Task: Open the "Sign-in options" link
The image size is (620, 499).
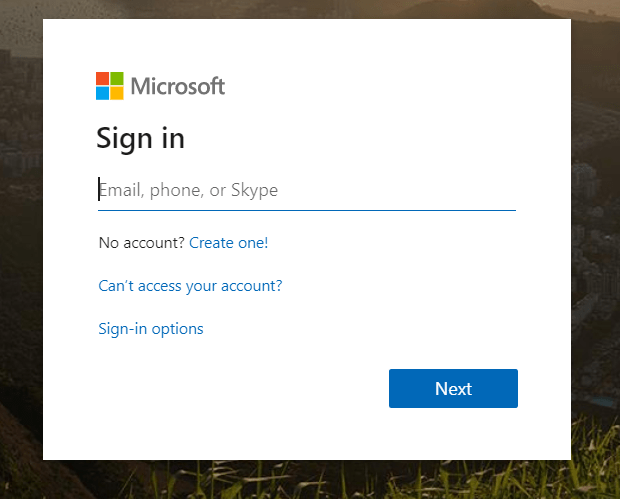Action: click(x=150, y=329)
